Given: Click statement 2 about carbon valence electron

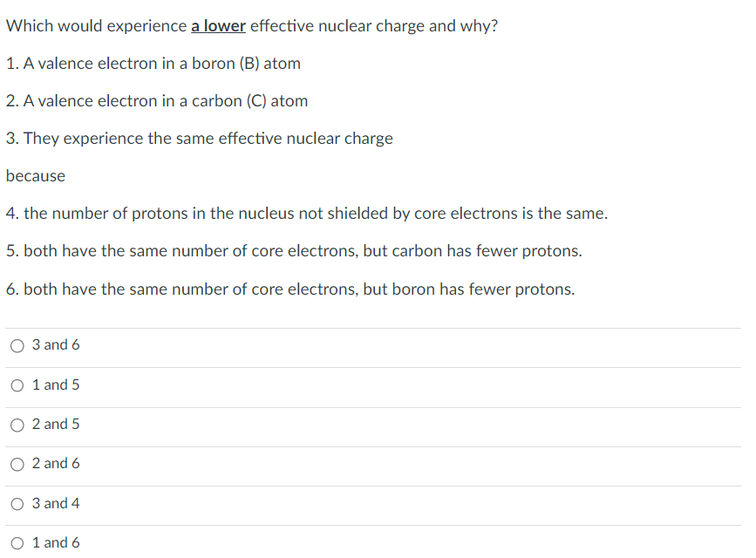Looking at the screenshot, I should (157, 100).
